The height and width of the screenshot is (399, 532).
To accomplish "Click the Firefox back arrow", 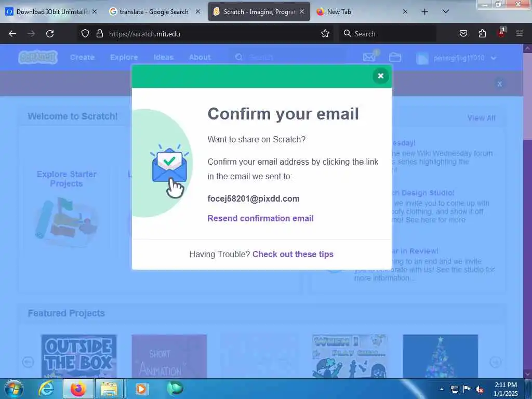I will pos(12,34).
